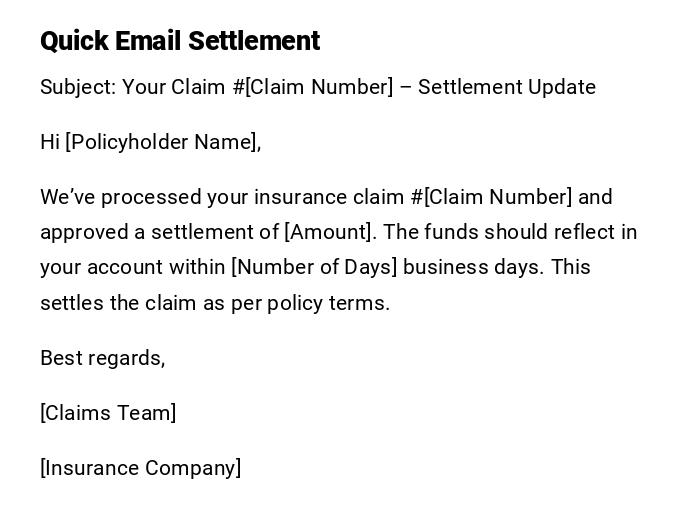
Task: Select the [Number of Days] placeholder
Action: [314, 267]
